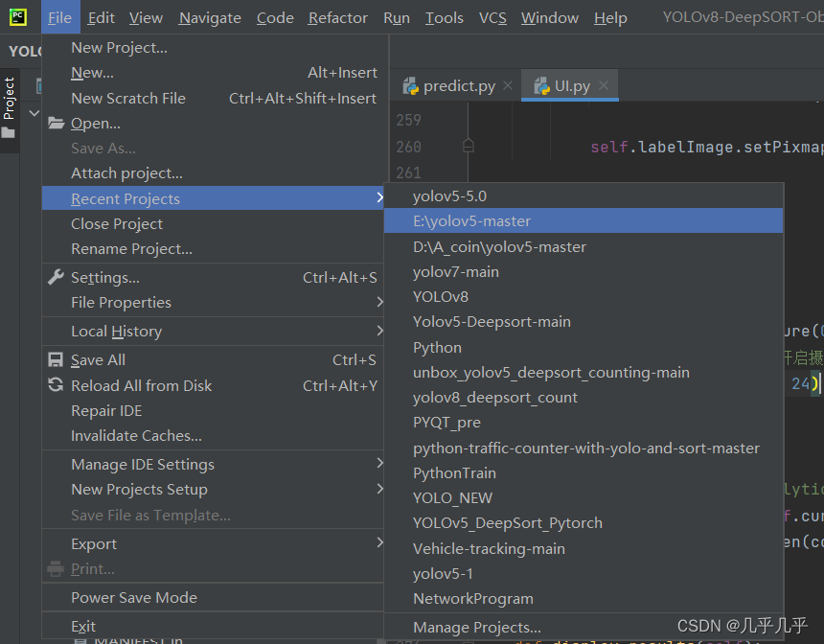824x644 pixels.
Task: Open recent project YOLOv5_DeepSort_Pytorch
Action: [584, 523]
